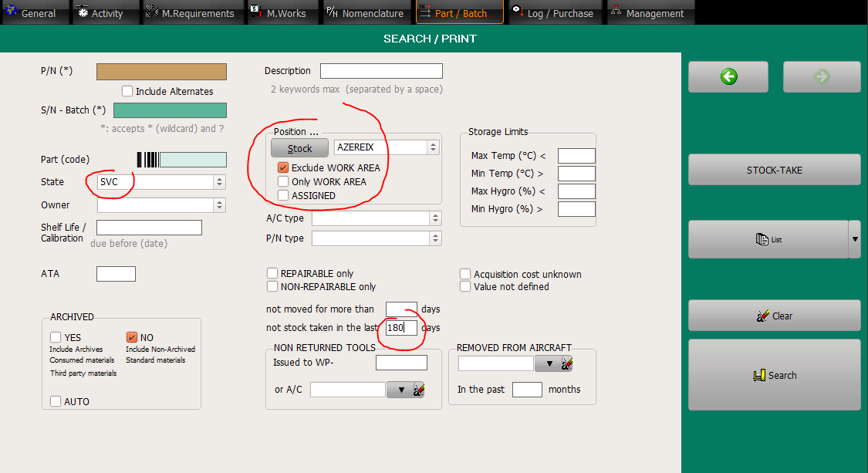The width and height of the screenshot is (868, 473).
Task: Click the Stock position button
Action: [x=299, y=148]
